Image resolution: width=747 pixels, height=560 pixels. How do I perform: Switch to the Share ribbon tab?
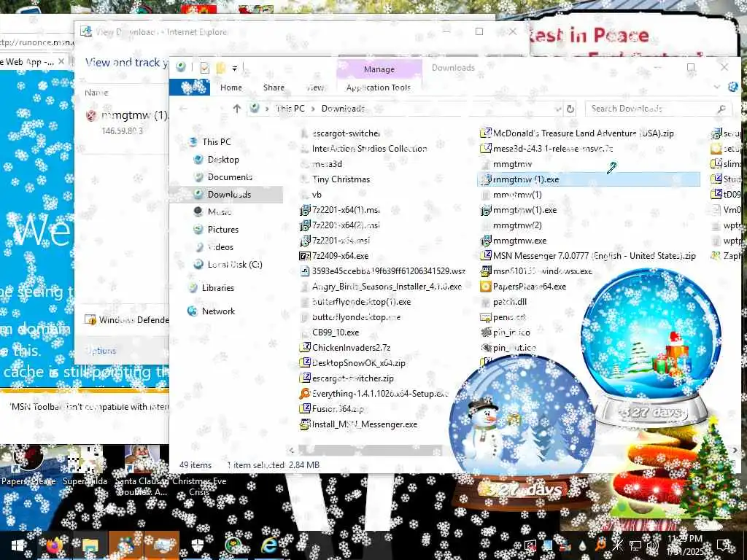pos(274,87)
